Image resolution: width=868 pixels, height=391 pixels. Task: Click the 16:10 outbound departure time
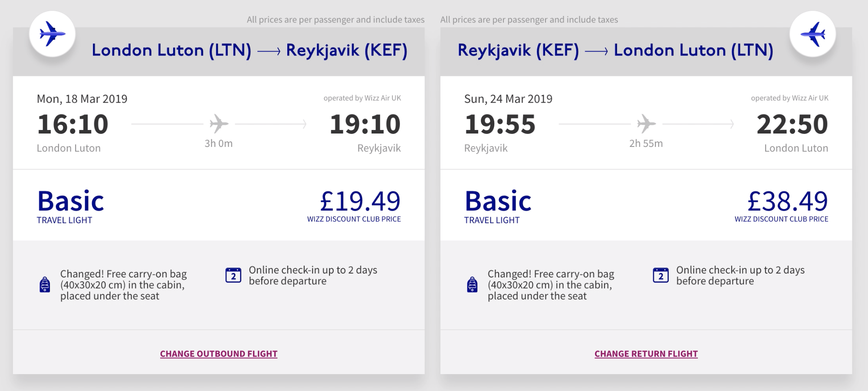(x=72, y=124)
